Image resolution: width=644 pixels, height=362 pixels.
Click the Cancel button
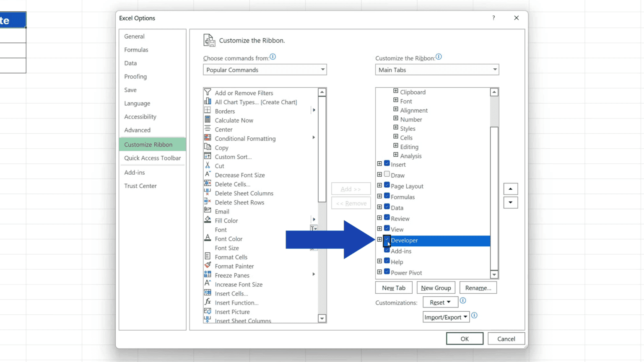coord(506,339)
